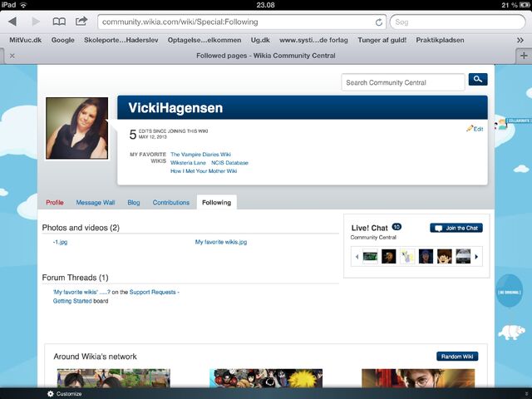Screen dimensions: 532x399
Task: Click the anime characters wiki thumbnail
Action: tap(266, 378)
